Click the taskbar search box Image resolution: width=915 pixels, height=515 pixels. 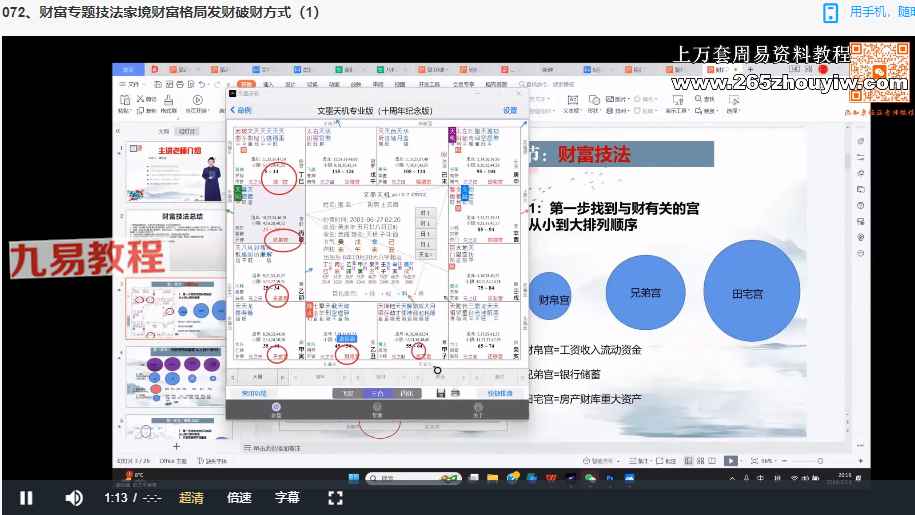(x=400, y=478)
